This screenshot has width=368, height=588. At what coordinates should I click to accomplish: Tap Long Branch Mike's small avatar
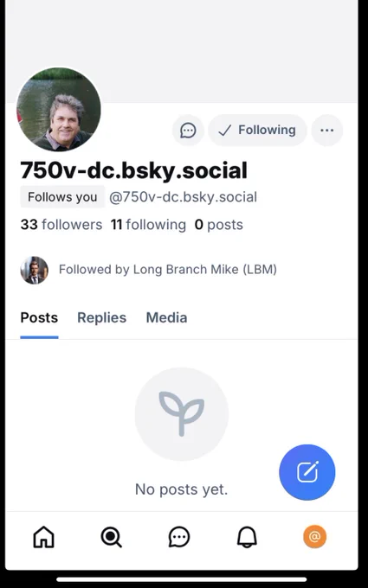click(34, 270)
